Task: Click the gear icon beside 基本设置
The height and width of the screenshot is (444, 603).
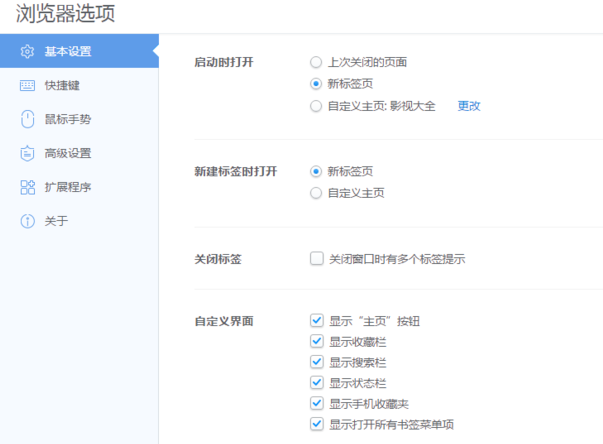Action: 27,51
